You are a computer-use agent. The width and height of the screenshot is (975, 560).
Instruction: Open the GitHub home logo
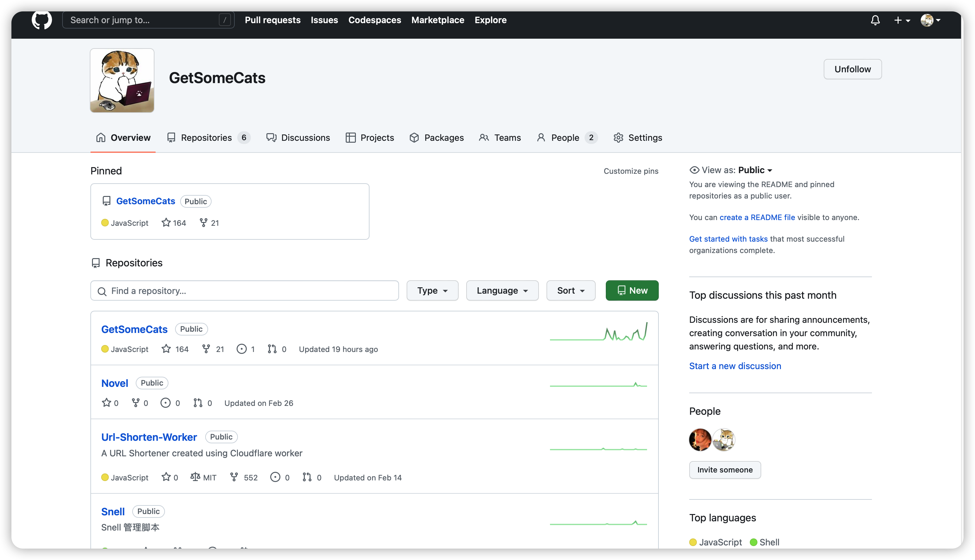click(42, 20)
